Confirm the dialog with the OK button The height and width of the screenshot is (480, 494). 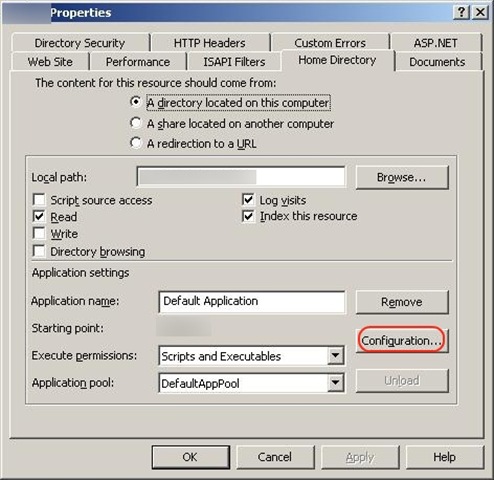pyautogui.click(x=190, y=457)
